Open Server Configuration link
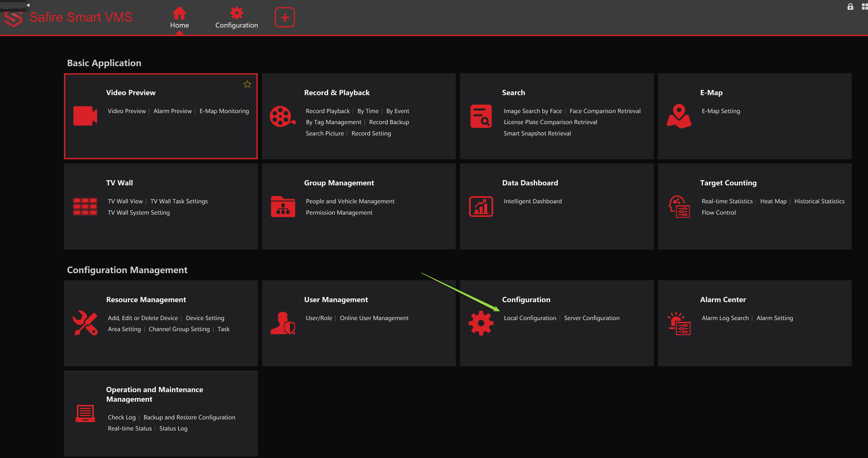Viewport: 868px width, 458px height. pyautogui.click(x=591, y=318)
